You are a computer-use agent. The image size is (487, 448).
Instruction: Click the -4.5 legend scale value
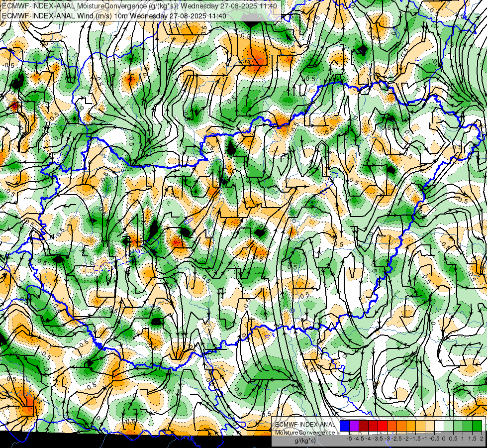click(359, 439)
